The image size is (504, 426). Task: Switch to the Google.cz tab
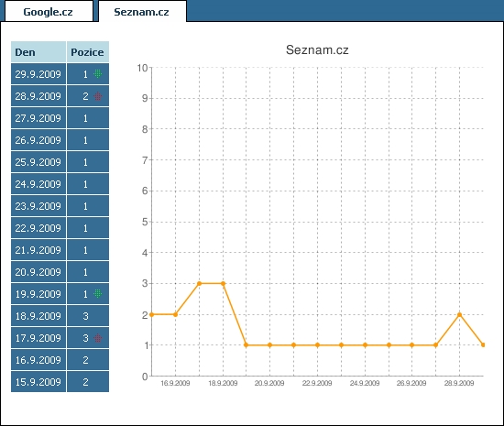click(49, 12)
